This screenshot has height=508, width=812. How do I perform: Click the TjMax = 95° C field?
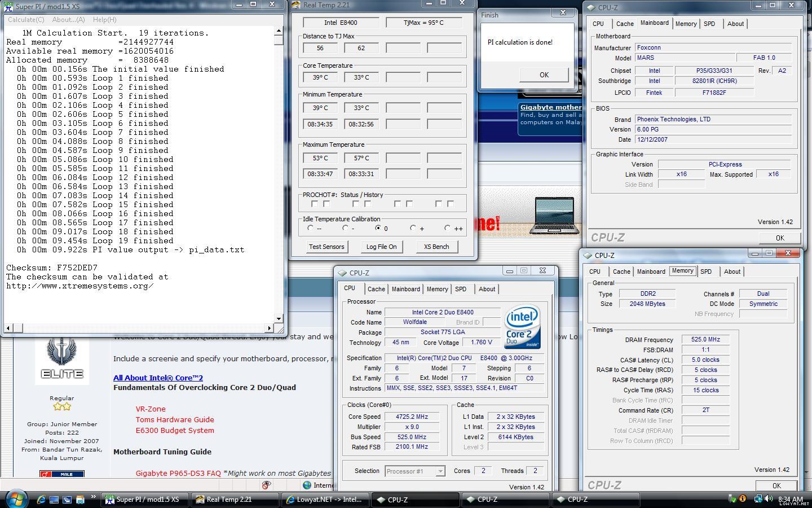click(x=424, y=23)
